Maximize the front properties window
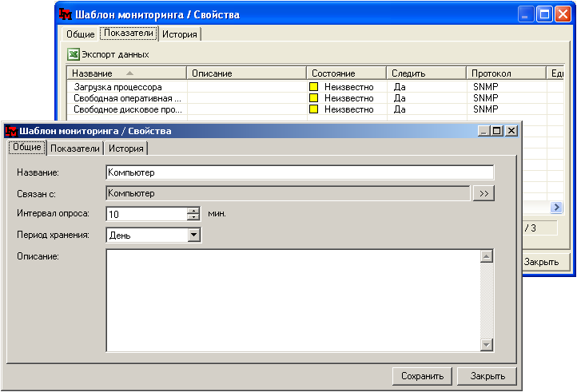 coord(497,131)
